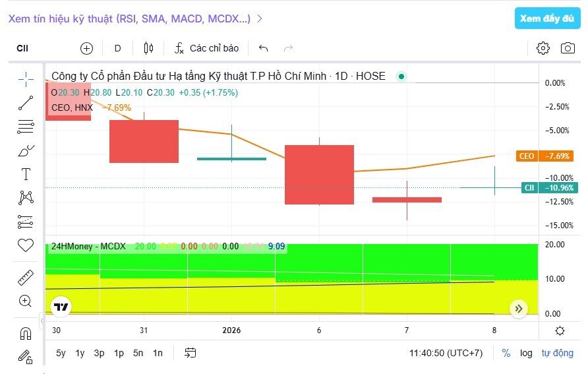
Task: Select the text annotation tool
Action: click(x=26, y=174)
